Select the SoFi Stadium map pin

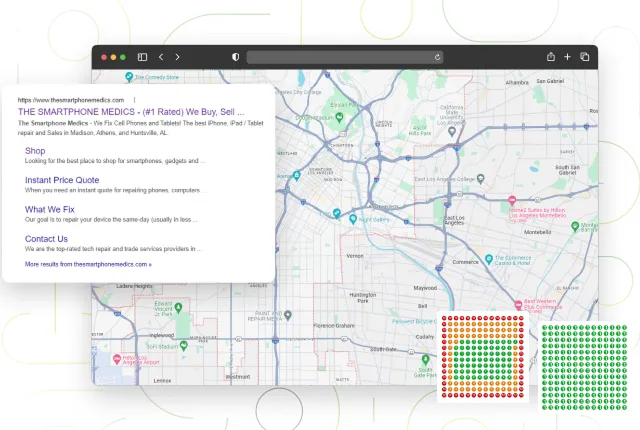pos(184,346)
